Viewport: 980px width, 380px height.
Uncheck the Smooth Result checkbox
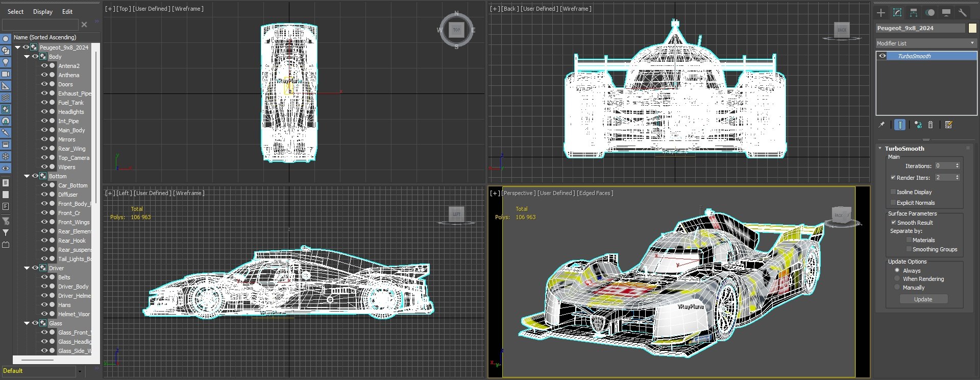pos(894,223)
